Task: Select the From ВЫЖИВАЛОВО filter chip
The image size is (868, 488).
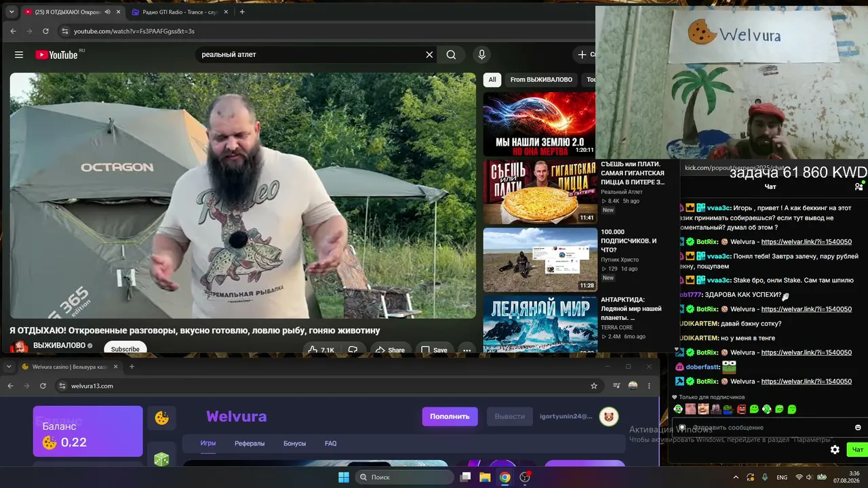Action: [x=541, y=79]
